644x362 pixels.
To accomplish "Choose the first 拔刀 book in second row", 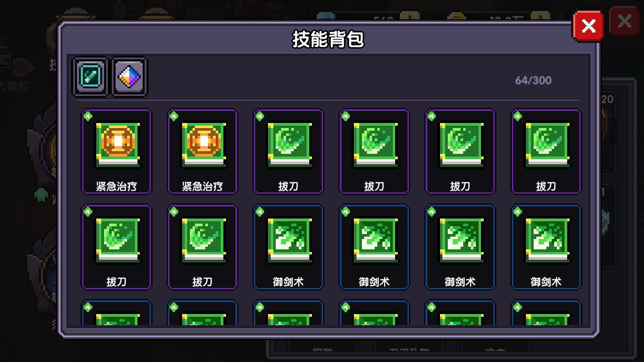I will 116,247.
